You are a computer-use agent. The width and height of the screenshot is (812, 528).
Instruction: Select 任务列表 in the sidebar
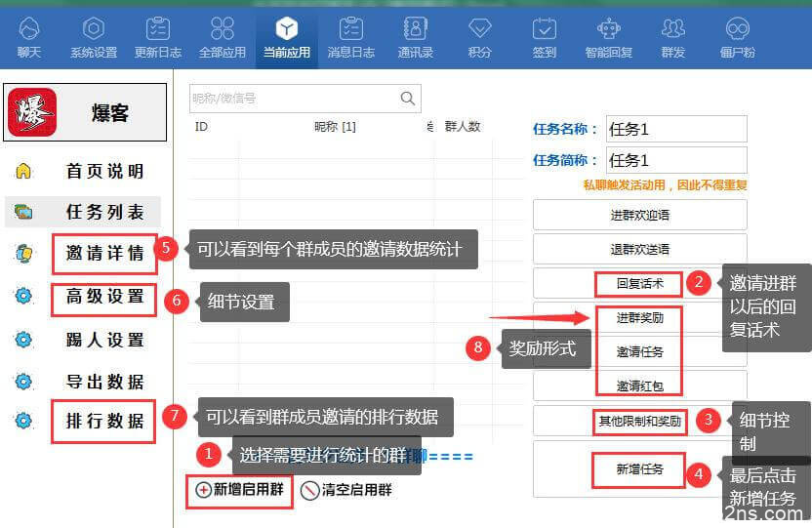coord(104,212)
